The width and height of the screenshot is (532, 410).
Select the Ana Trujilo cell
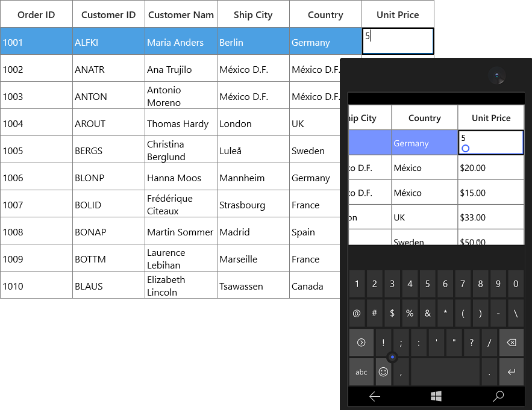181,69
